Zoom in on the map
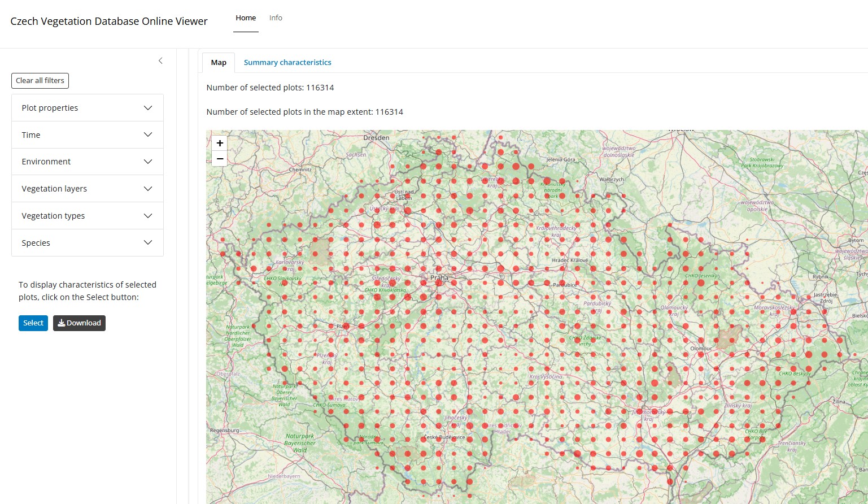The height and width of the screenshot is (504, 868). click(x=220, y=144)
